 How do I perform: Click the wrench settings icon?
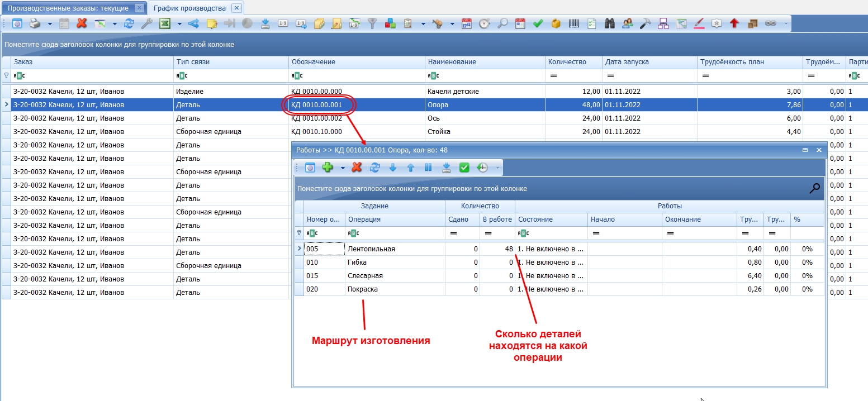pos(147,23)
